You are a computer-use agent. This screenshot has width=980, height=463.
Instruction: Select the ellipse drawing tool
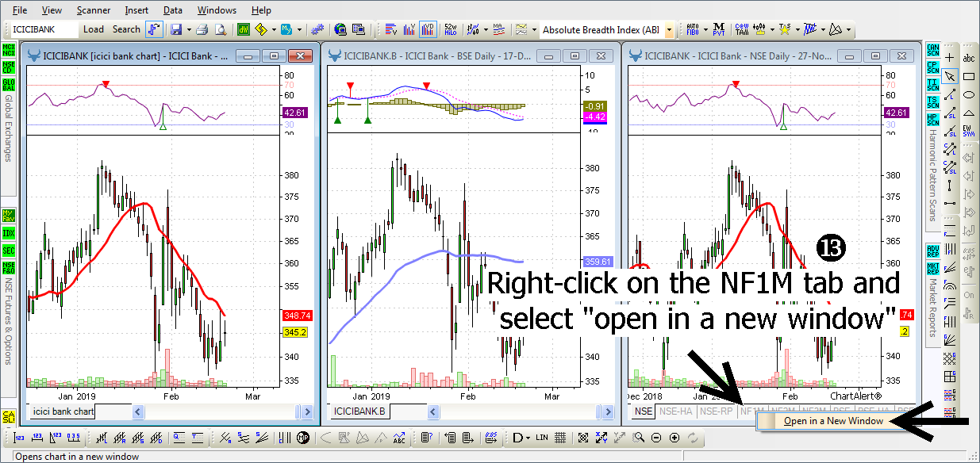tap(969, 94)
